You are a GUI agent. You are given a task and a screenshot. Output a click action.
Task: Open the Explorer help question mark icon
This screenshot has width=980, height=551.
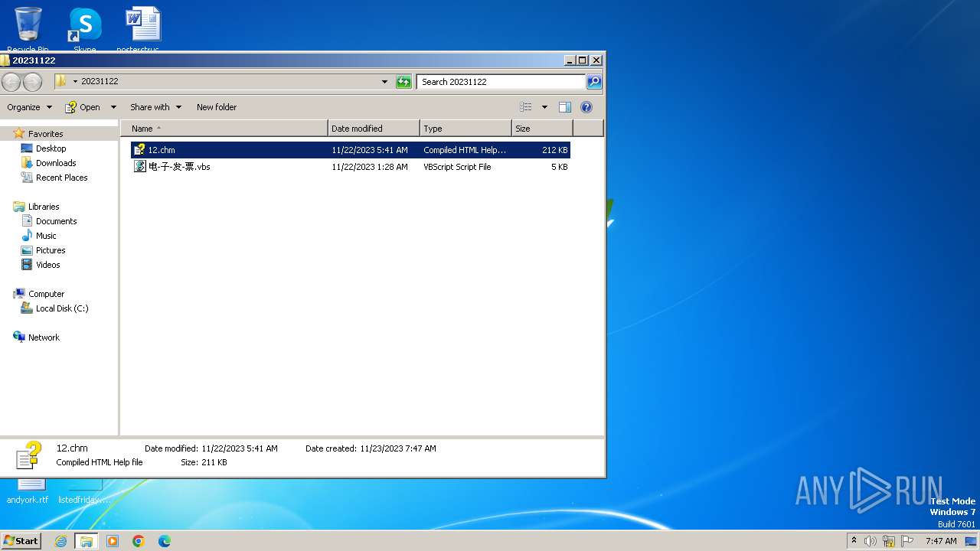[x=586, y=107]
